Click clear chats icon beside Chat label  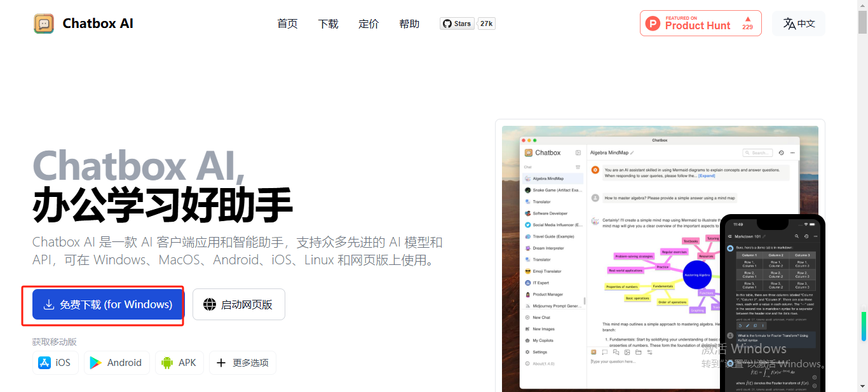point(578,167)
